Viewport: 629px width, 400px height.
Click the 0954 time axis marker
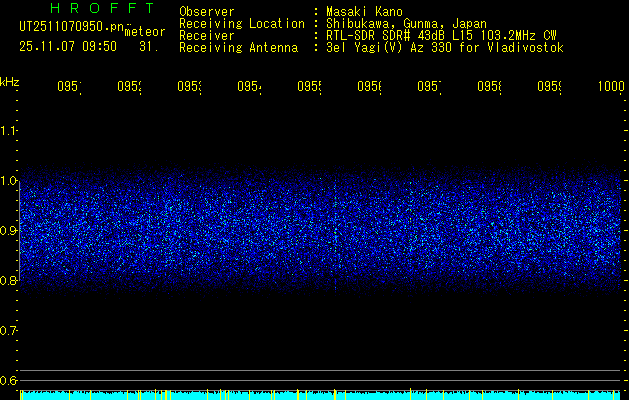249,86
